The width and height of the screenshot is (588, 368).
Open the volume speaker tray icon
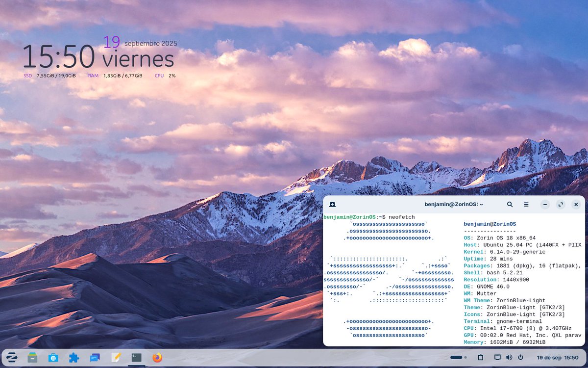click(x=509, y=357)
